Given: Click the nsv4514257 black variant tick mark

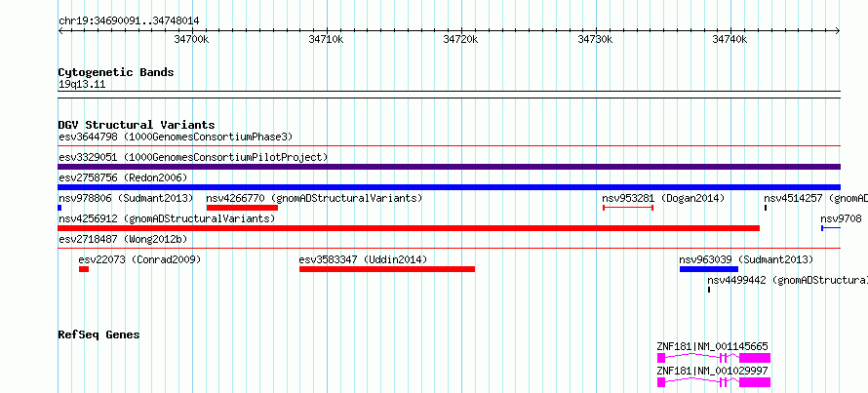Looking at the screenshot, I should pyautogui.click(x=766, y=208).
